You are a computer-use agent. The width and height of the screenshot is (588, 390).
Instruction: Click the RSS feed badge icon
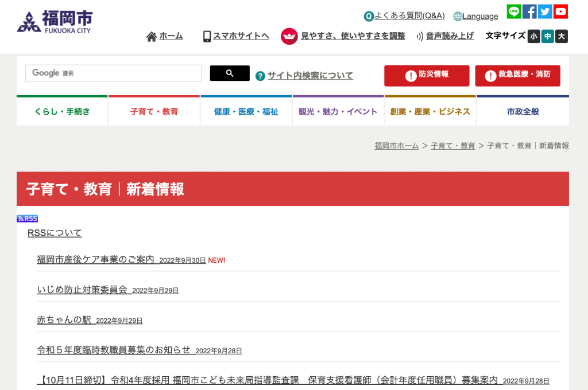click(x=27, y=219)
